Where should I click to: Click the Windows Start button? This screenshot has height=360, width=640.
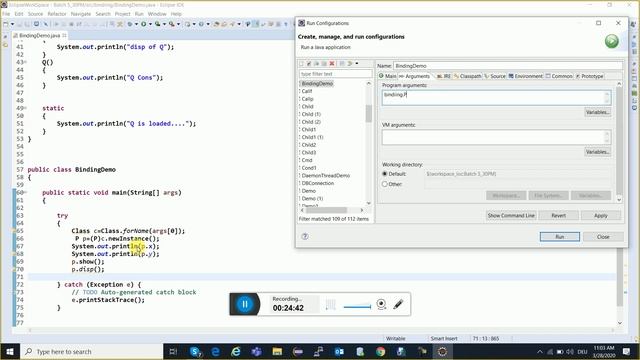pyautogui.click(x=10, y=351)
